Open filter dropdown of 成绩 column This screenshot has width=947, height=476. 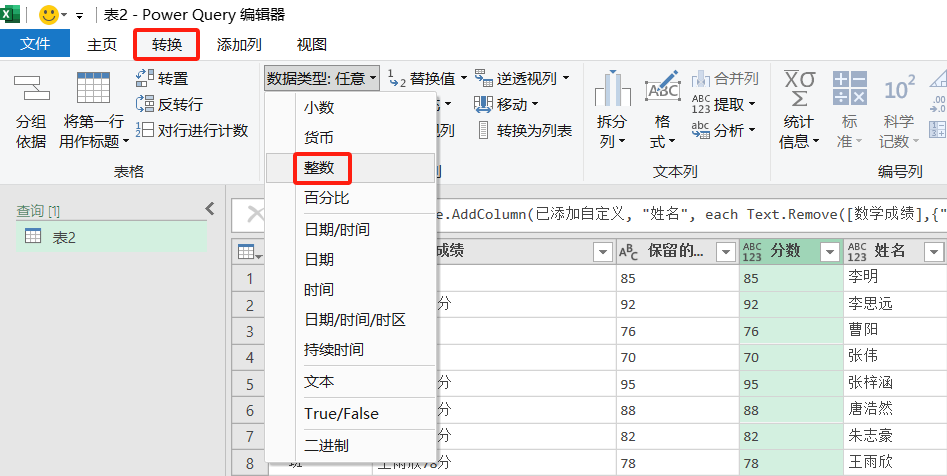(602, 252)
